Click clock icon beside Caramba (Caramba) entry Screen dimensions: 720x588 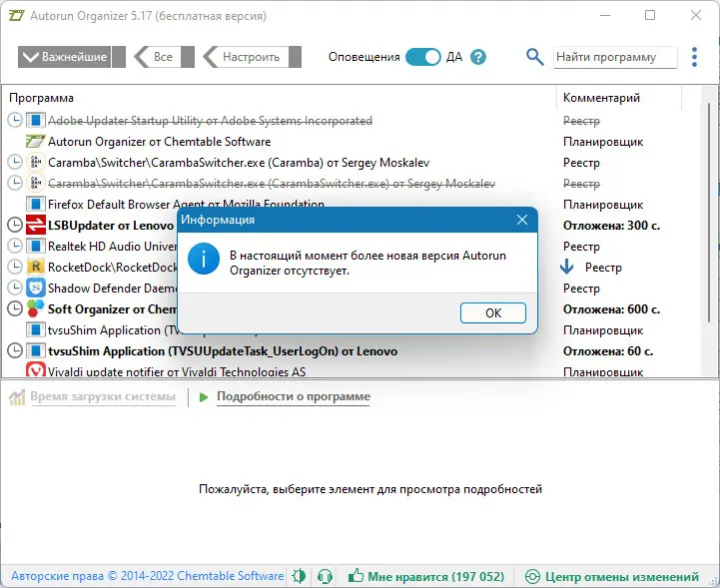(15, 163)
